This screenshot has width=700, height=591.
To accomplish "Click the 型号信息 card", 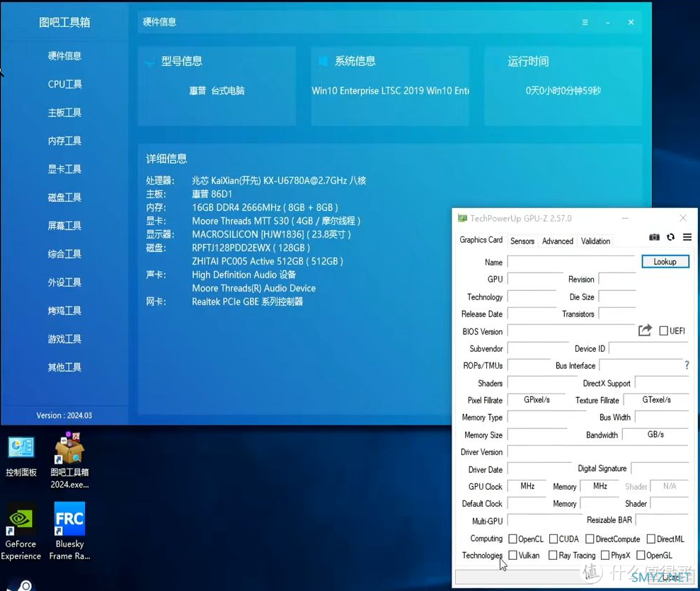I will pyautogui.click(x=217, y=86).
